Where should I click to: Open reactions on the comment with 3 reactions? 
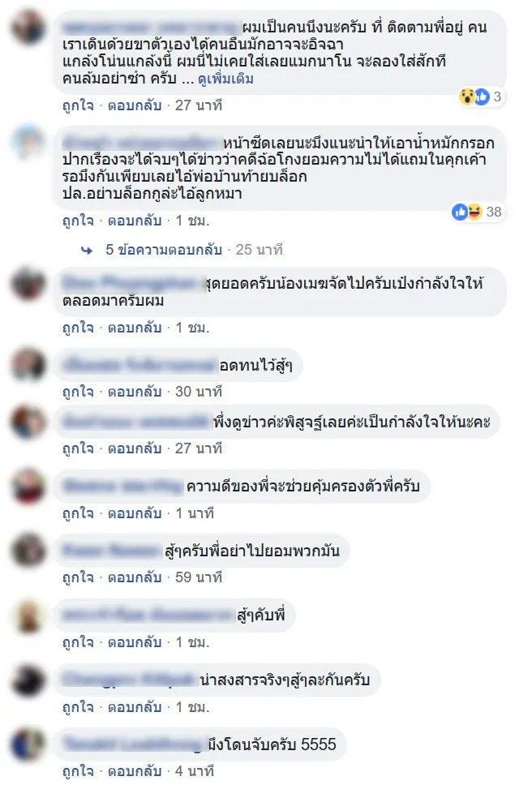(x=480, y=97)
